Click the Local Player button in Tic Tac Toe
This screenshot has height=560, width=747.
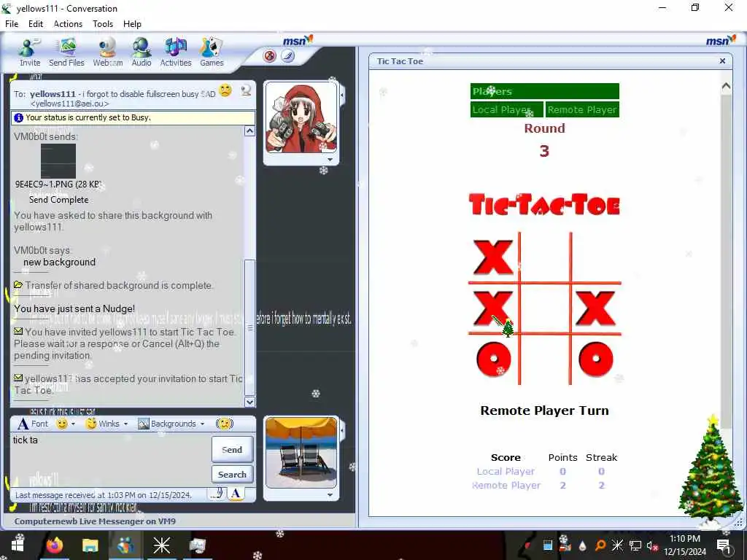[506, 109]
